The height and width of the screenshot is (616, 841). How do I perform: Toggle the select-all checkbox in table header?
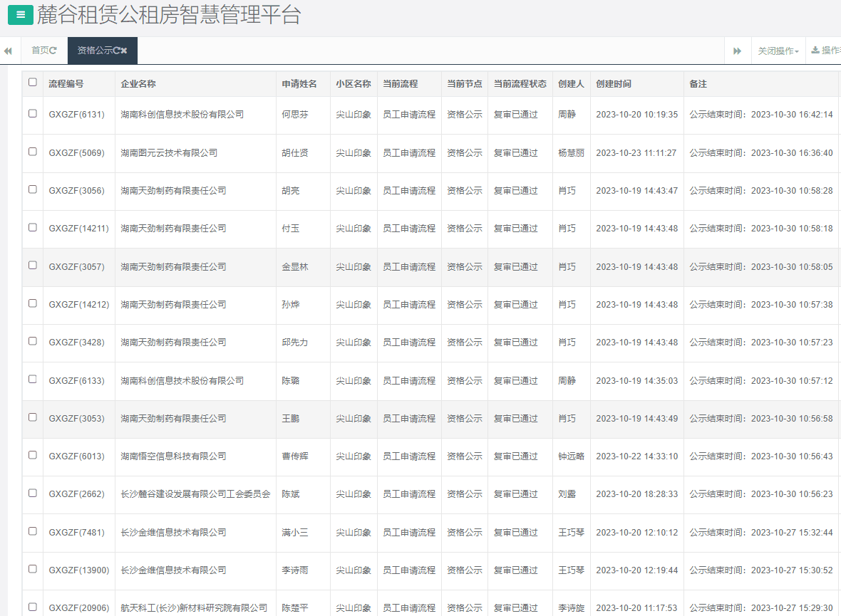click(x=33, y=83)
